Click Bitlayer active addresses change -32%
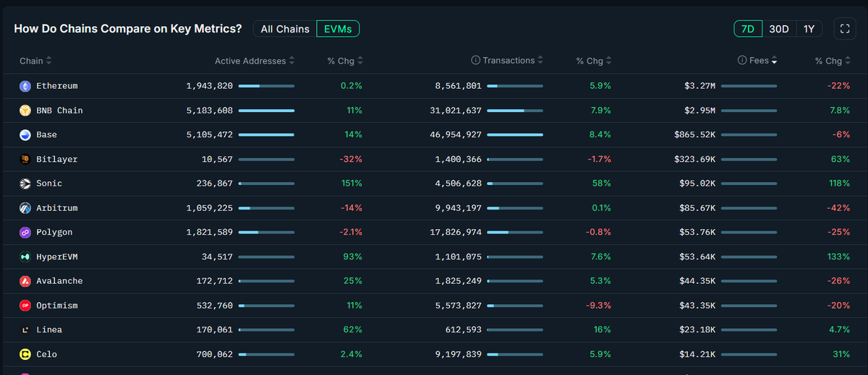Image resolution: width=868 pixels, height=375 pixels. pyautogui.click(x=352, y=159)
